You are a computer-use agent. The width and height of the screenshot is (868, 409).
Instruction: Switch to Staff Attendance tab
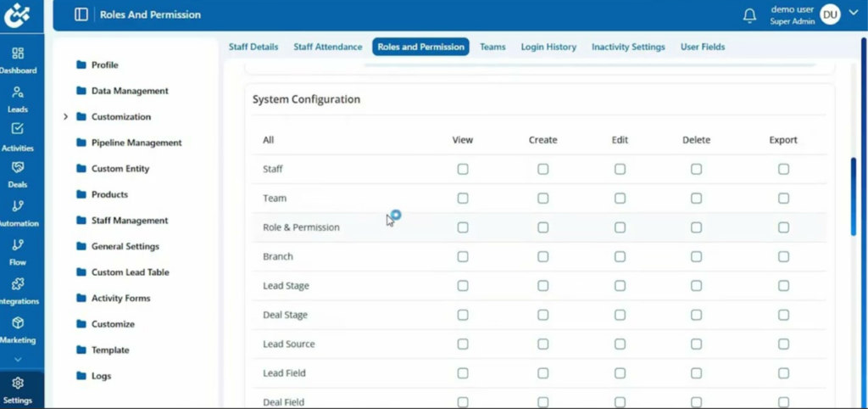coord(328,48)
